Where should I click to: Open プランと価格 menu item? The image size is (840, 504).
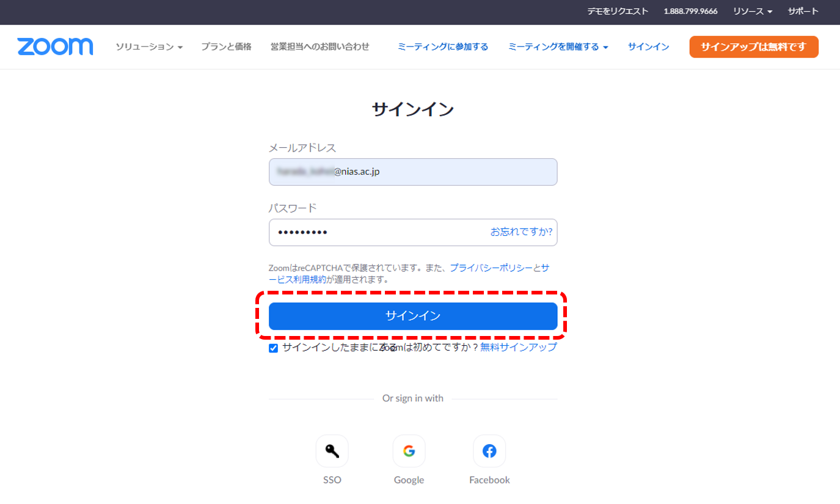coord(226,46)
